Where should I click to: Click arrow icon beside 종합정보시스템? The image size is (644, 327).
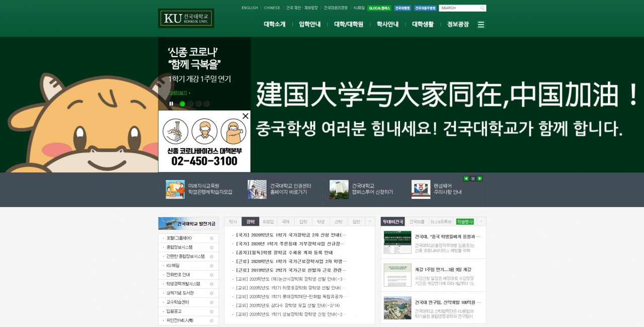[x=212, y=247]
